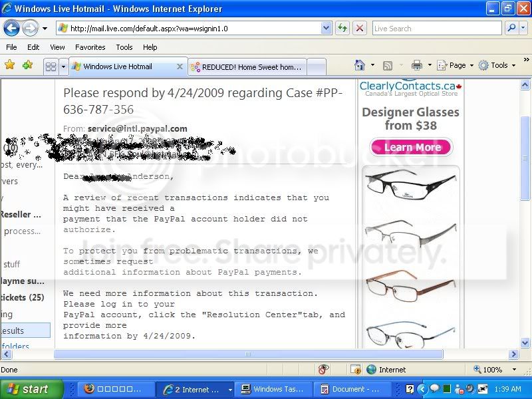Switch to the Document taskbar button
Viewport: 532px width, 399px height.
352,389
